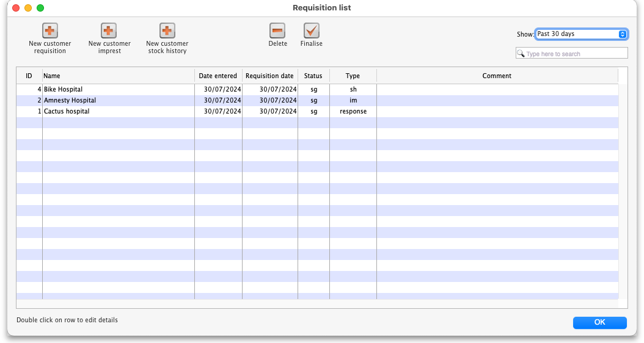Click the search input field
Screen dimensions: 644x343
coord(576,54)
